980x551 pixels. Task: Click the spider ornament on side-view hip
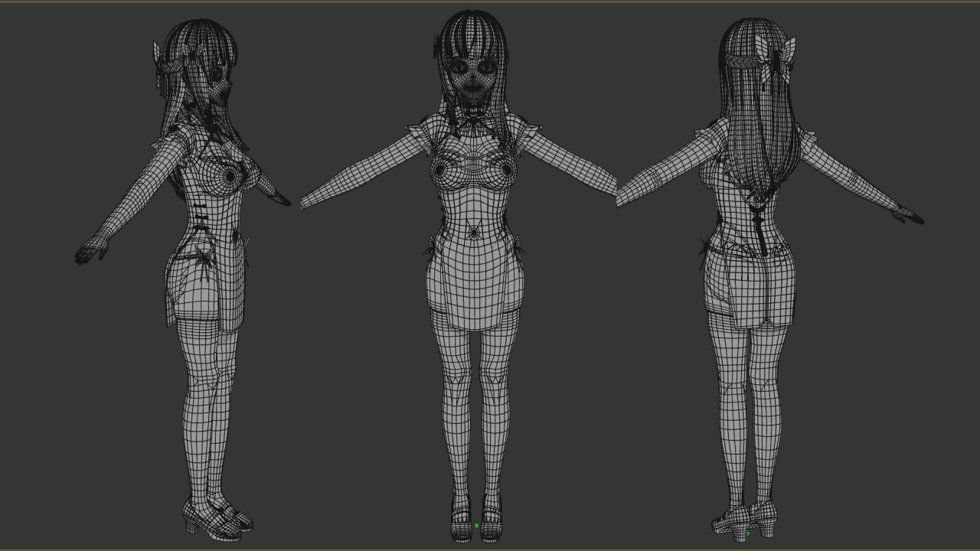click(x=203, y=258)
